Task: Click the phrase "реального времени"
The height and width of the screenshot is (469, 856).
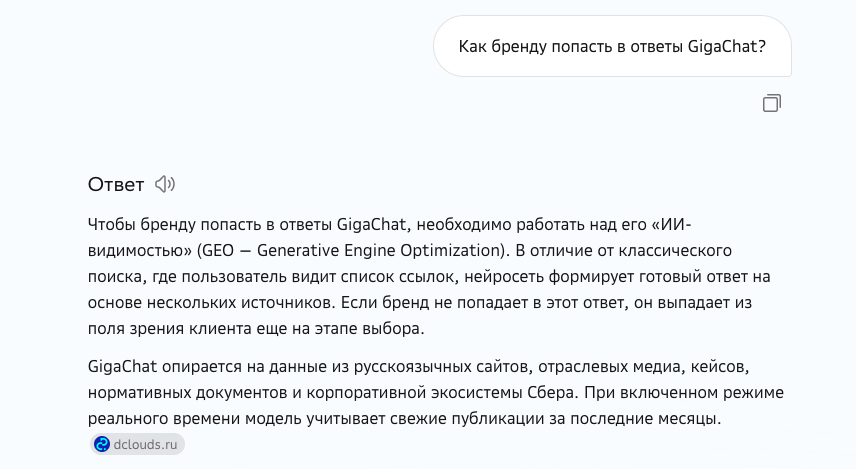Action: (164, 419)
